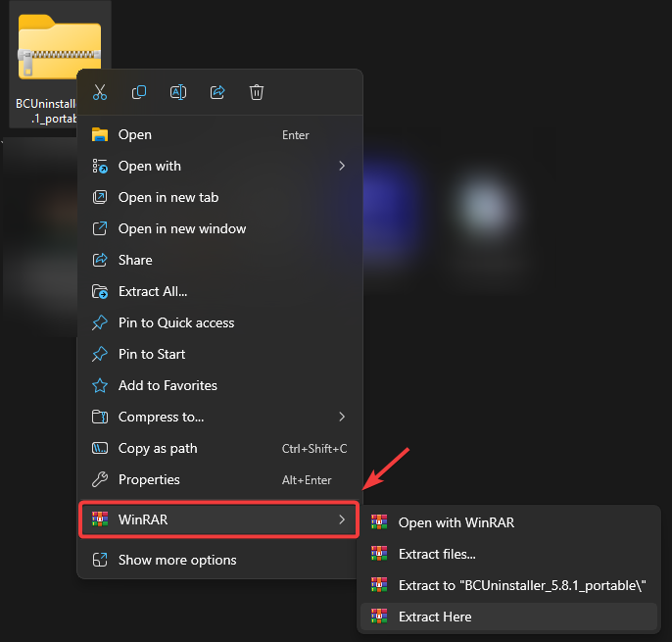This screenshot has width=672, height=642.
Task: Select Extract files... in WinRAR submenu
Action: (x=508, y=554)
